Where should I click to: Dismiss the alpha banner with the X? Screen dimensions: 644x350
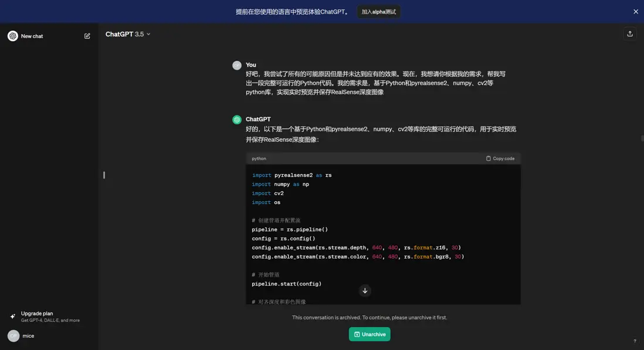[635, 12]
